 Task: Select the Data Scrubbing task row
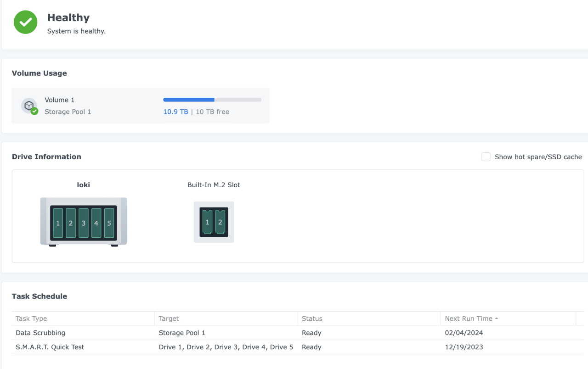298,333
